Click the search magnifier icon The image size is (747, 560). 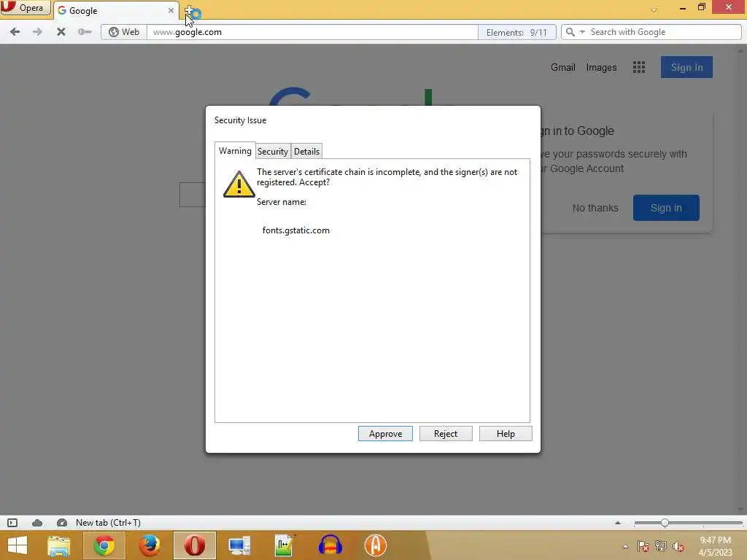(x=570, y=32)
